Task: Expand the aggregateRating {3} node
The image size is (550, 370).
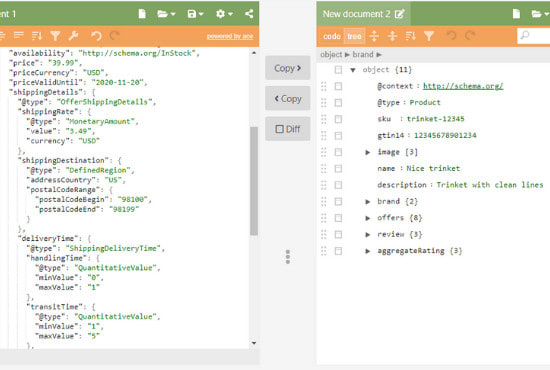Action: (x=368, y=251)
